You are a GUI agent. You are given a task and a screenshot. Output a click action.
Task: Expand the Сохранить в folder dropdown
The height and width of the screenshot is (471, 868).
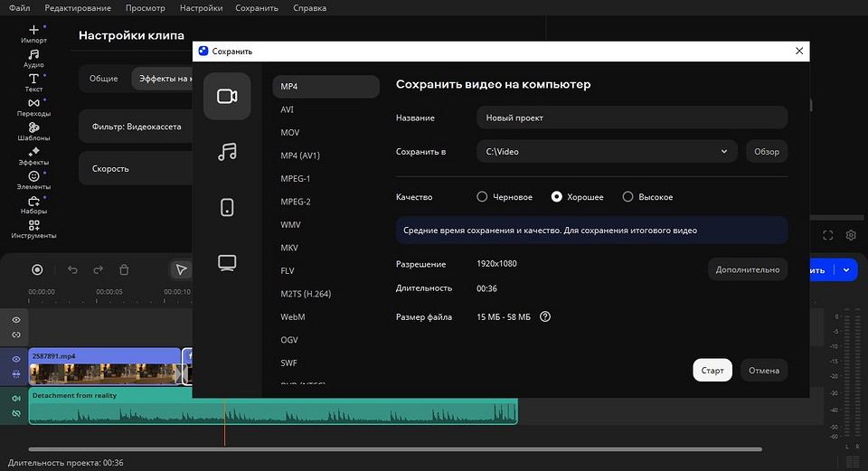(723, 151)
